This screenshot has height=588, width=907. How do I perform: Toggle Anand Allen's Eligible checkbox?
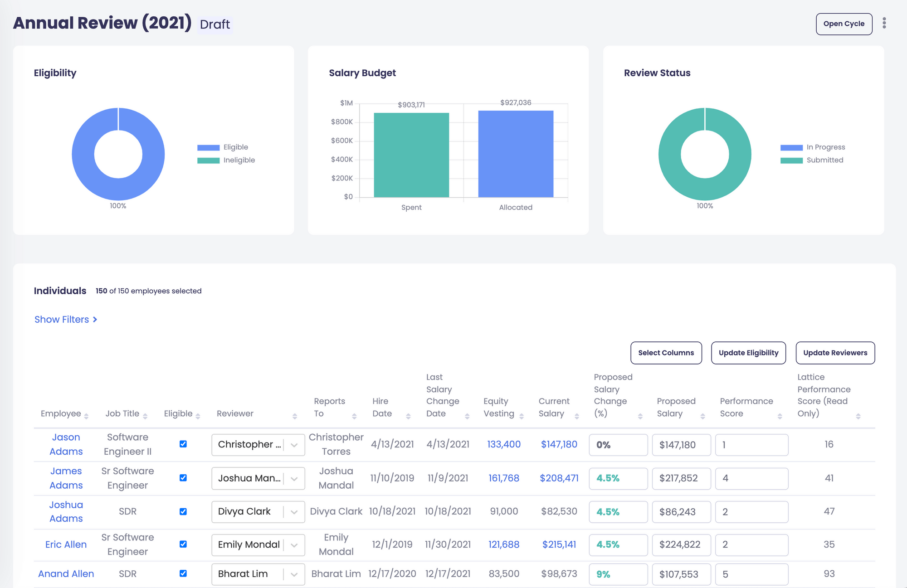[x=183, y=574]
